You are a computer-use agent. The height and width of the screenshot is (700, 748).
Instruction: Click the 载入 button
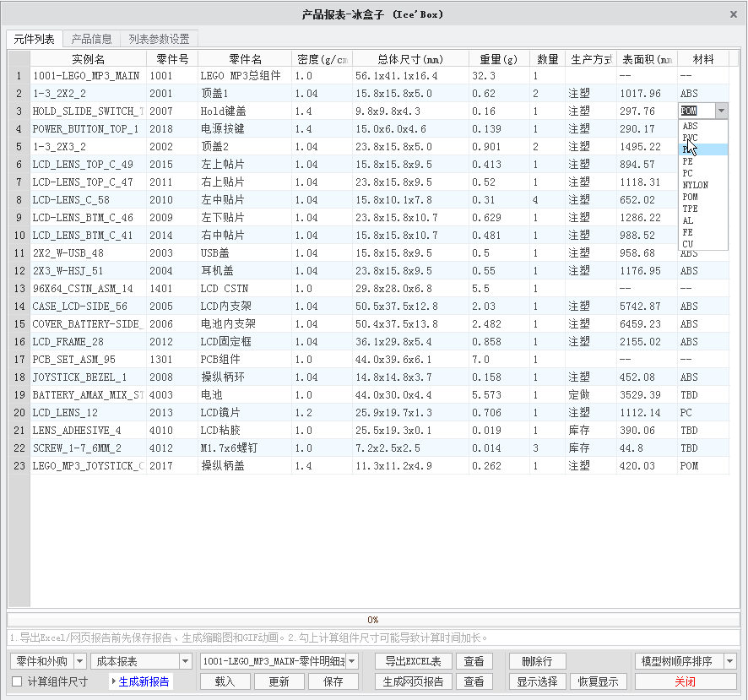225,682
